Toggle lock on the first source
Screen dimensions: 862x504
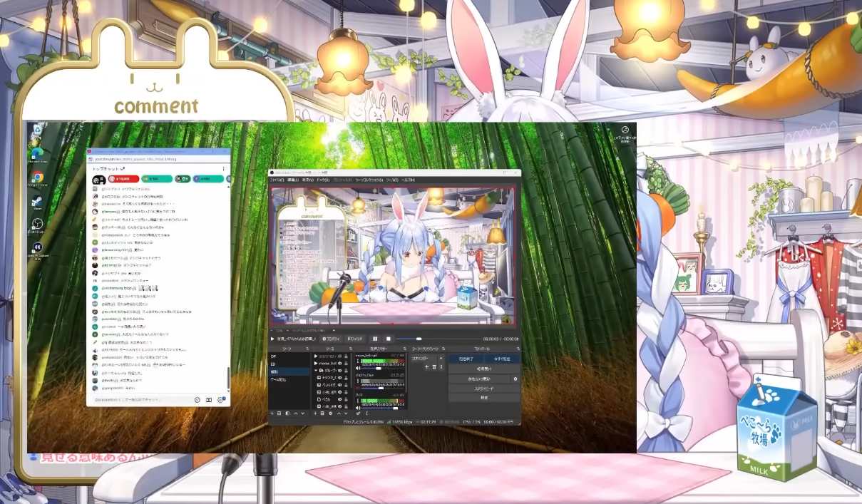click(346, 356)
